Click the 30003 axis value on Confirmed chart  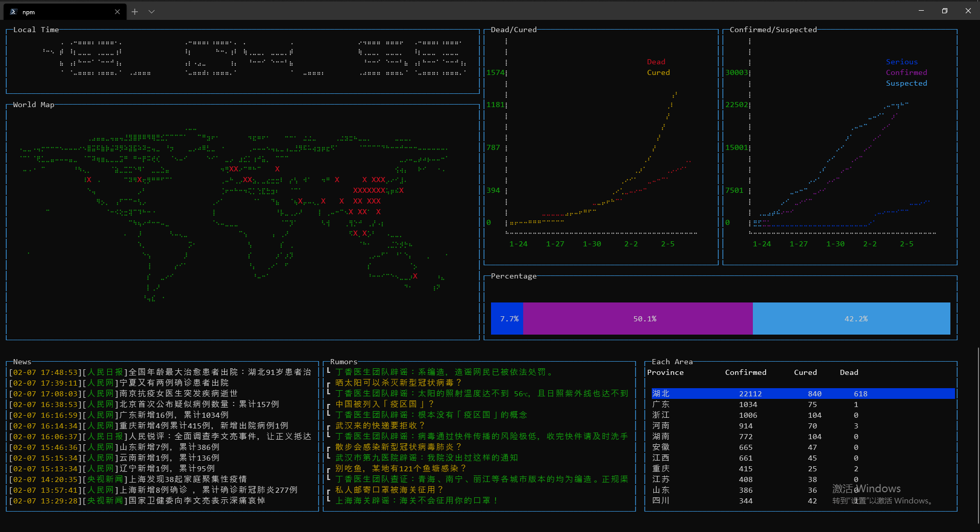(737, 72)
